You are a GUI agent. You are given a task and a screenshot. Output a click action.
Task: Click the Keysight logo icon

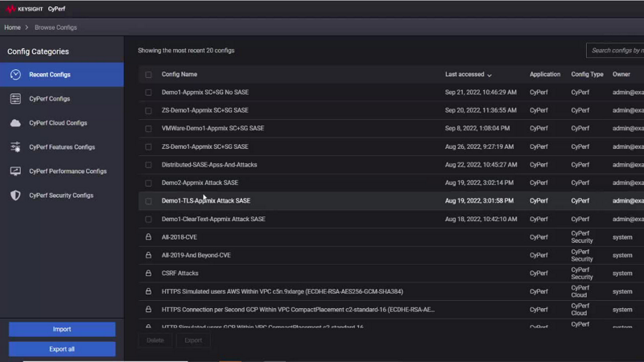(x=11, y=9)
